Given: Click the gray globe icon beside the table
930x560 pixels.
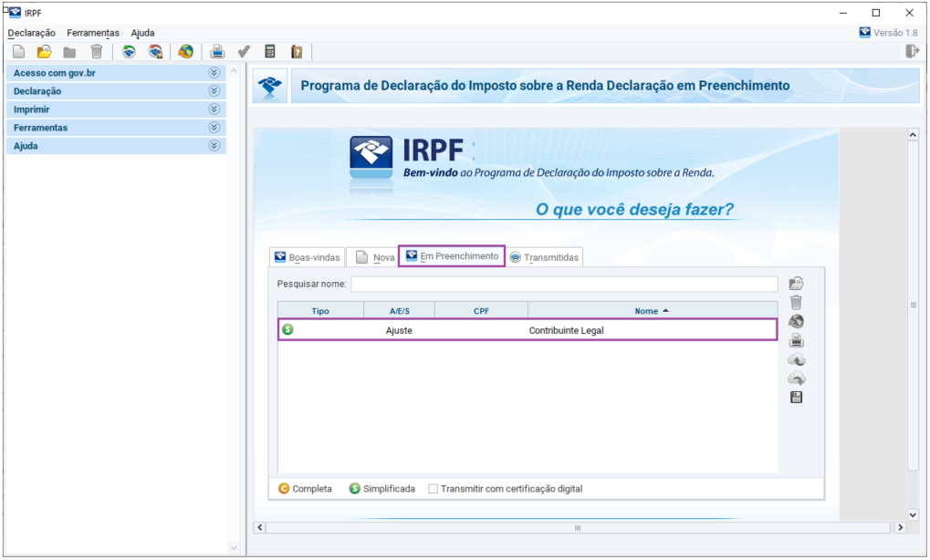Looking at the screenshot, I should (796, 321).
